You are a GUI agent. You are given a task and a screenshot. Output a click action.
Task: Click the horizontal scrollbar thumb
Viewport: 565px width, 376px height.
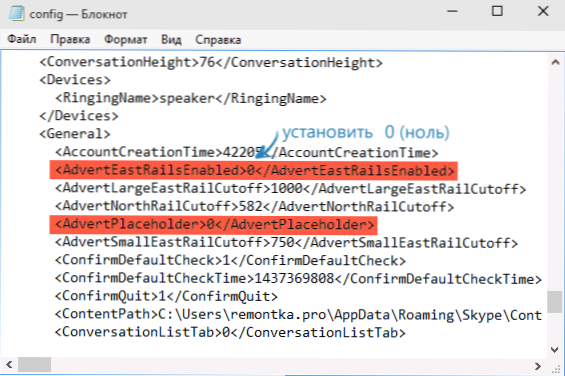click(x=35, y=365)
